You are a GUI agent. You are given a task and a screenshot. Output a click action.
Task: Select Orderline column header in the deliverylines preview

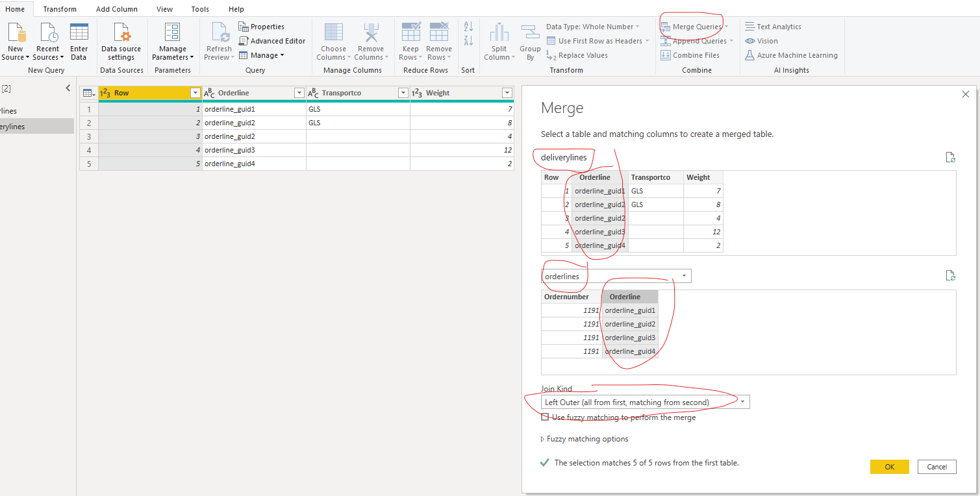pos(600,177)
